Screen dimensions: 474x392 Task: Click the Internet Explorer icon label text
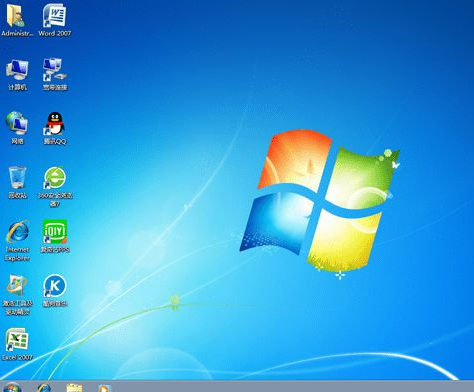tap(17, 254)
